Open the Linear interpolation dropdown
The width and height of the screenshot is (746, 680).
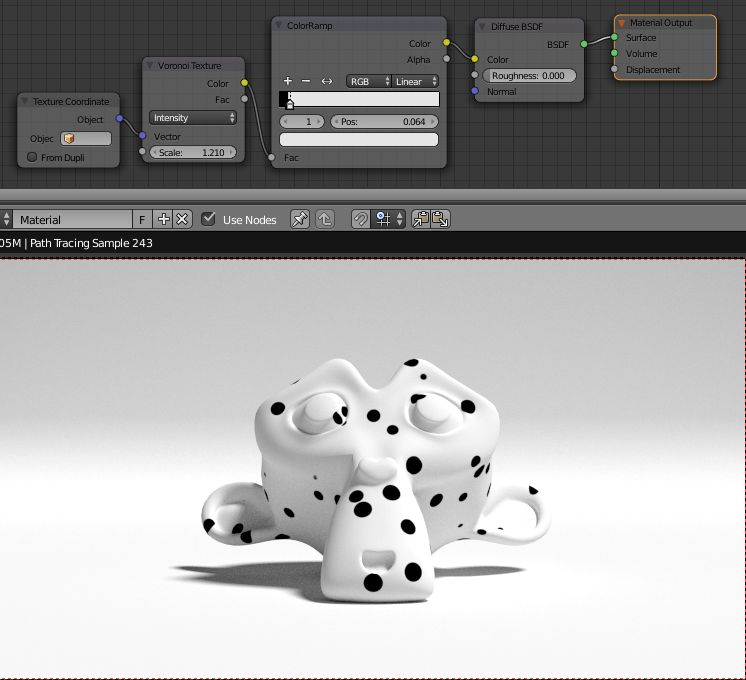(415, 81)
